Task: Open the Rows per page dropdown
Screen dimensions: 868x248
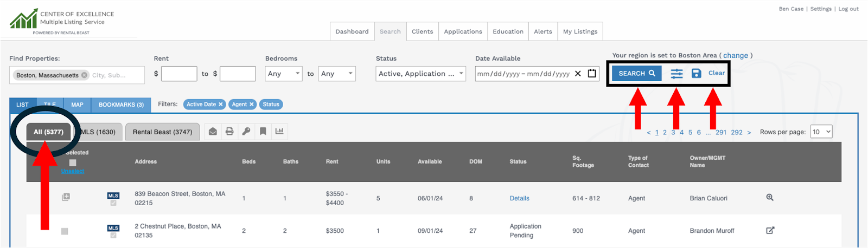Action: [x=821, y=132]
